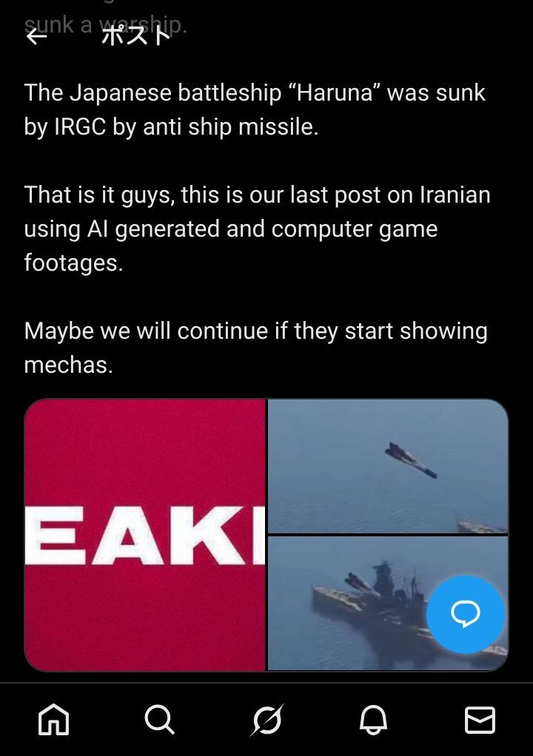
Task: Tap the blue floating reply bubble
Action: point(466,614)
